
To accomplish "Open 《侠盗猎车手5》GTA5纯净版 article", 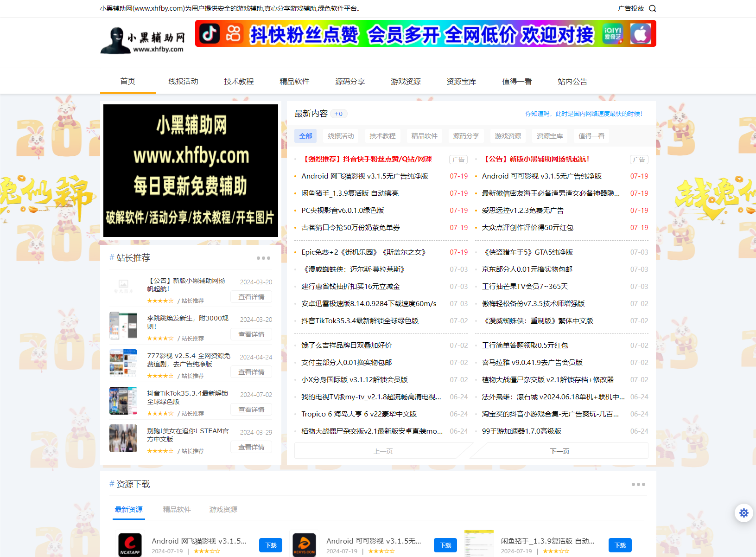I will 527,252.
